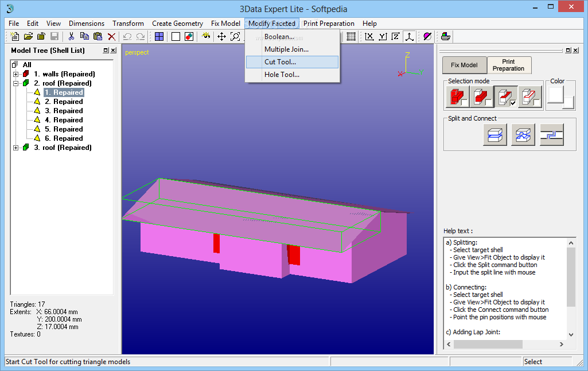Select the All item in Model Tree
The width and height of the screenshot is (588, 371).
(27, 64)
